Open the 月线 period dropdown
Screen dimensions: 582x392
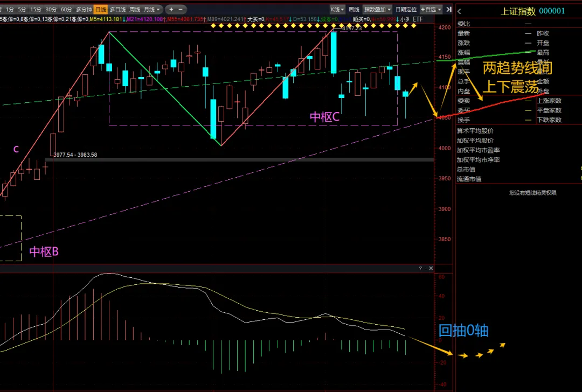152,9
